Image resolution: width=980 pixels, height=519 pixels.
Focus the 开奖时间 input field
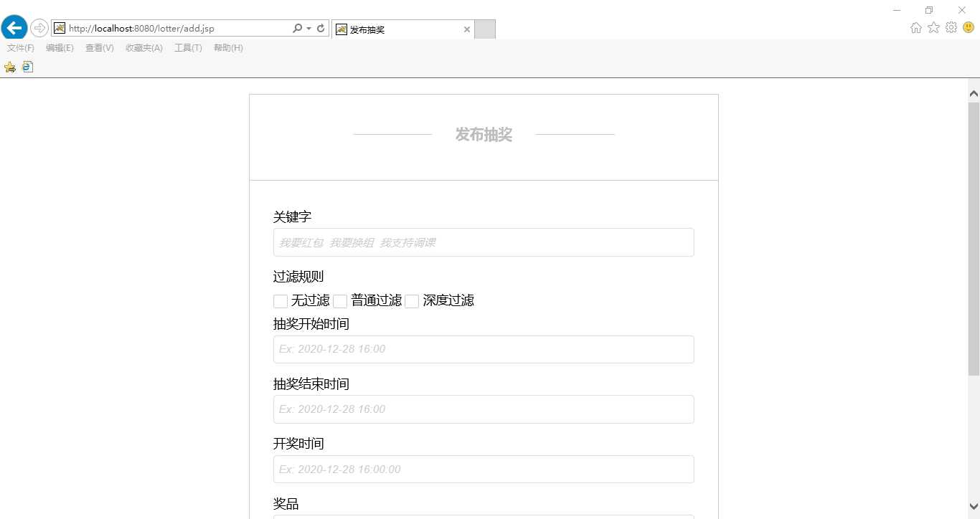(484, 470)
